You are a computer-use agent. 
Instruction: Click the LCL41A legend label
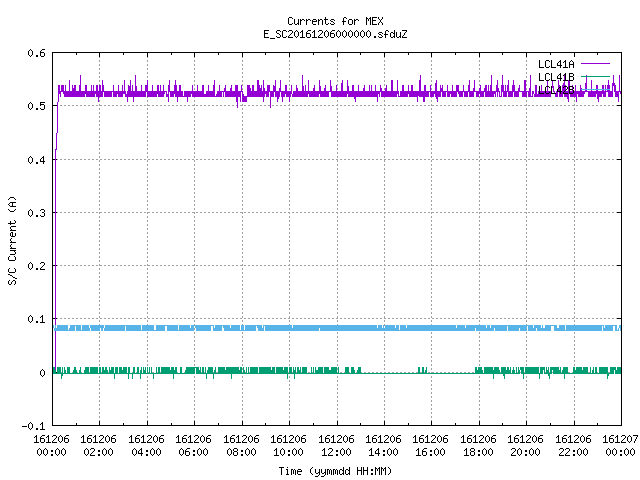556,64
